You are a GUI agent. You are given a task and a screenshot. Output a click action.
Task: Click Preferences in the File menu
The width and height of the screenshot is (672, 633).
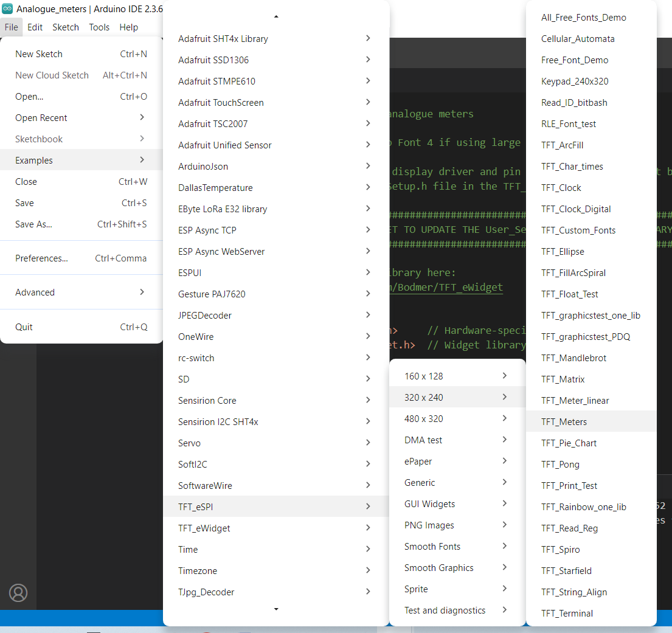point(41,258)
